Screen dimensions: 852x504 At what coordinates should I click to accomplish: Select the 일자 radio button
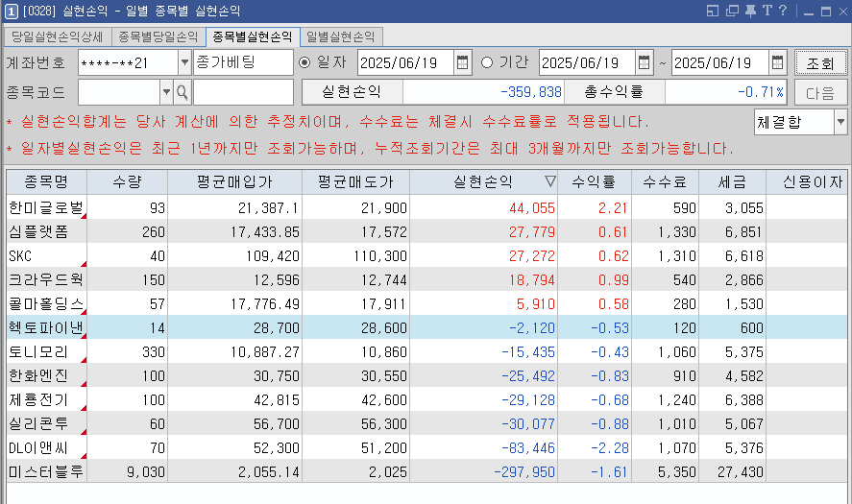tap(305, 63)
